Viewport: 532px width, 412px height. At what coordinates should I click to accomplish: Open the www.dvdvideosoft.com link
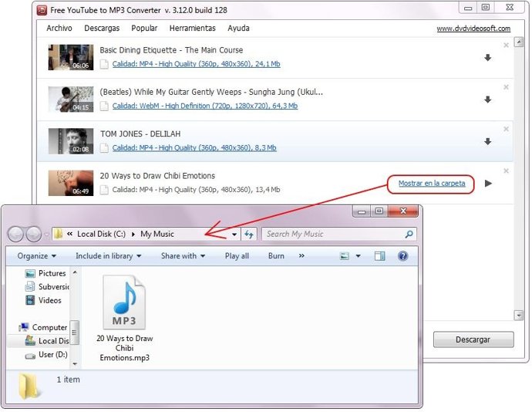[473, 29]
